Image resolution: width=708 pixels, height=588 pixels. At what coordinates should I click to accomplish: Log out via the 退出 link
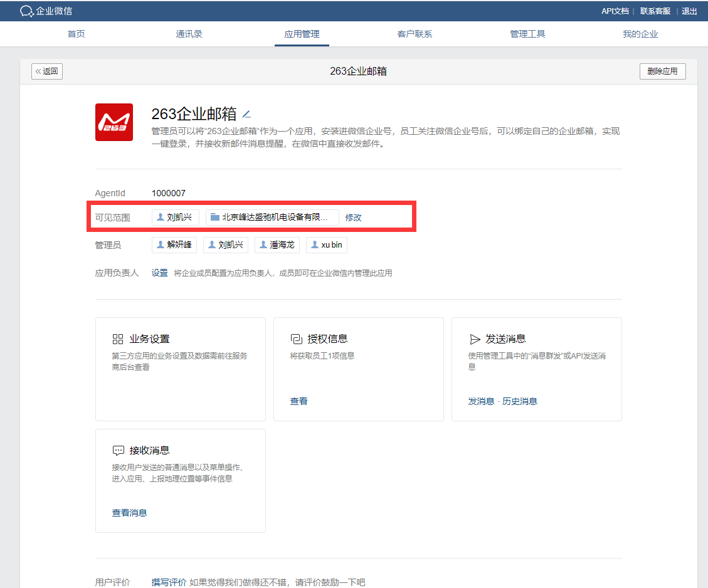[x=689, y=11]
